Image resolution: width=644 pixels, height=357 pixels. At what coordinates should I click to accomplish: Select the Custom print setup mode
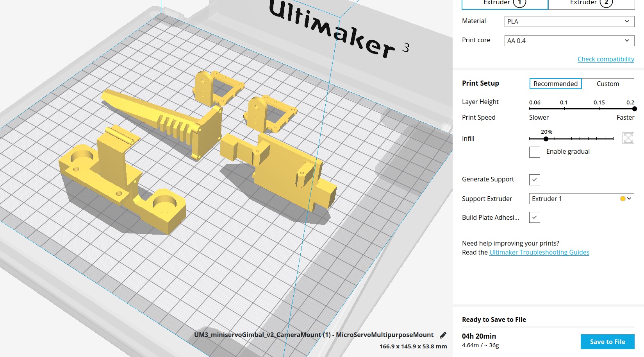pos(608,84)
